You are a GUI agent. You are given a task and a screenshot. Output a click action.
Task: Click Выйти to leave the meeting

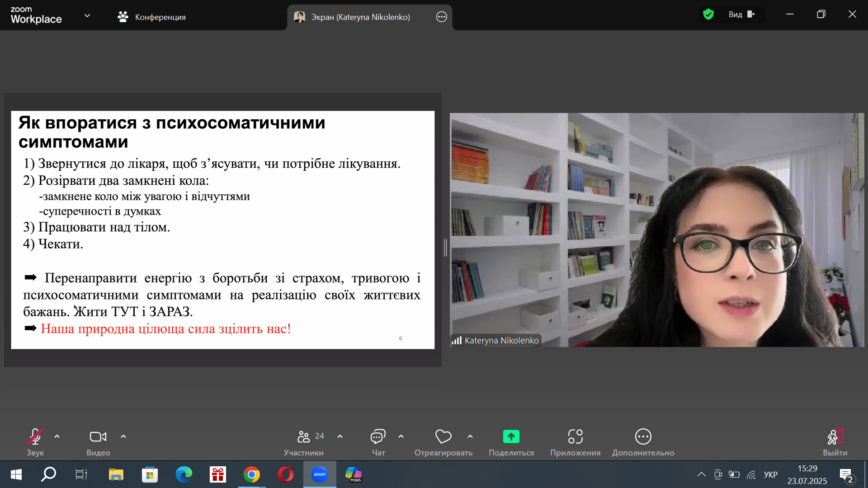[x=835, y=442]
